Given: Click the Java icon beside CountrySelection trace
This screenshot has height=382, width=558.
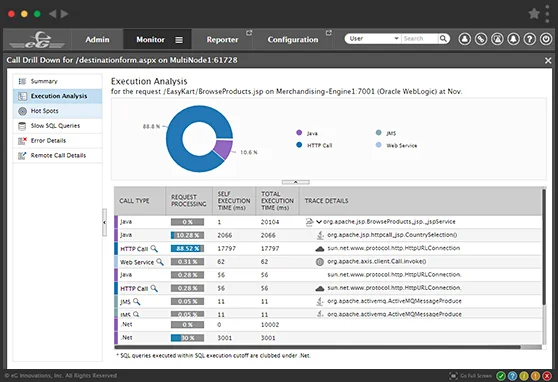Looking at the screenshot, I should coord(320,235).
